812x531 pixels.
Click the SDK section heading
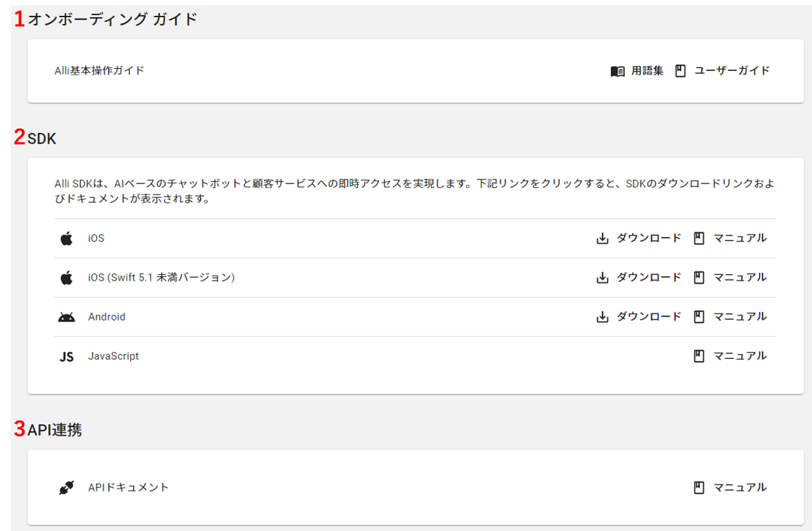[42, 138]
